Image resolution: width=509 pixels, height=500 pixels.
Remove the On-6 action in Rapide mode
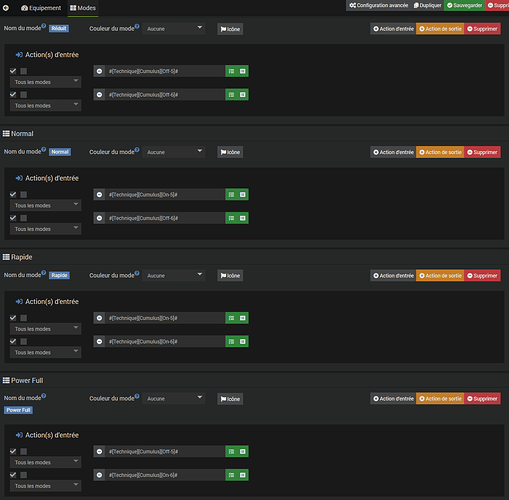click(x=99, y=342)
